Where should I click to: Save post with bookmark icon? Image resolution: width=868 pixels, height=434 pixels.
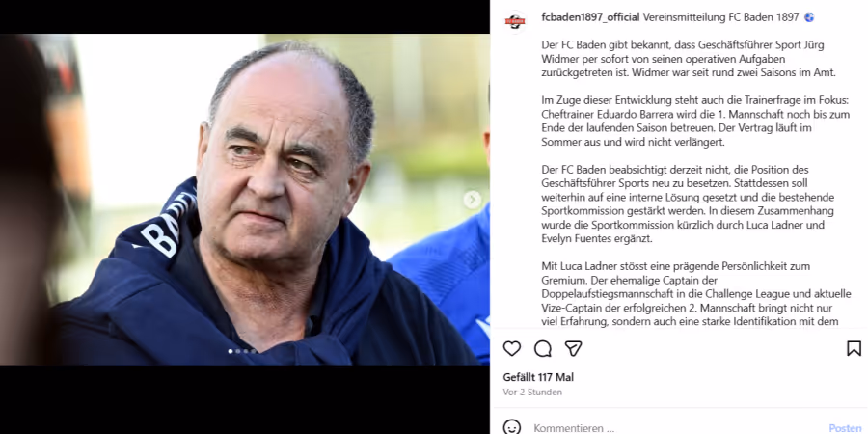[x=854, y=349]
